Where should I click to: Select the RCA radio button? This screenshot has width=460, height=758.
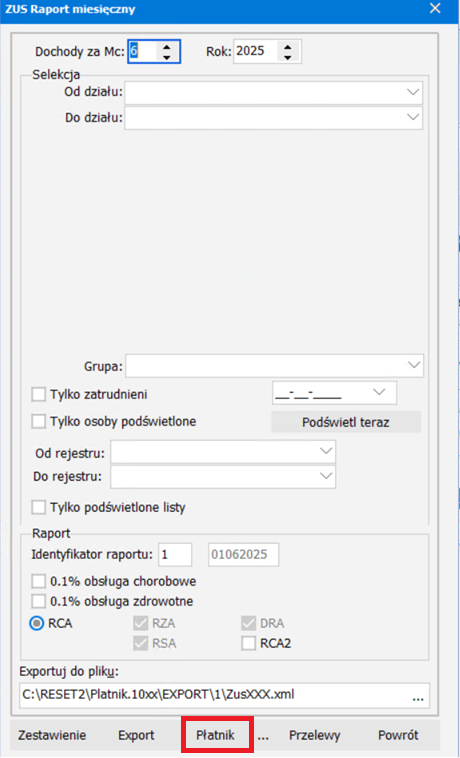coord(37,624)
